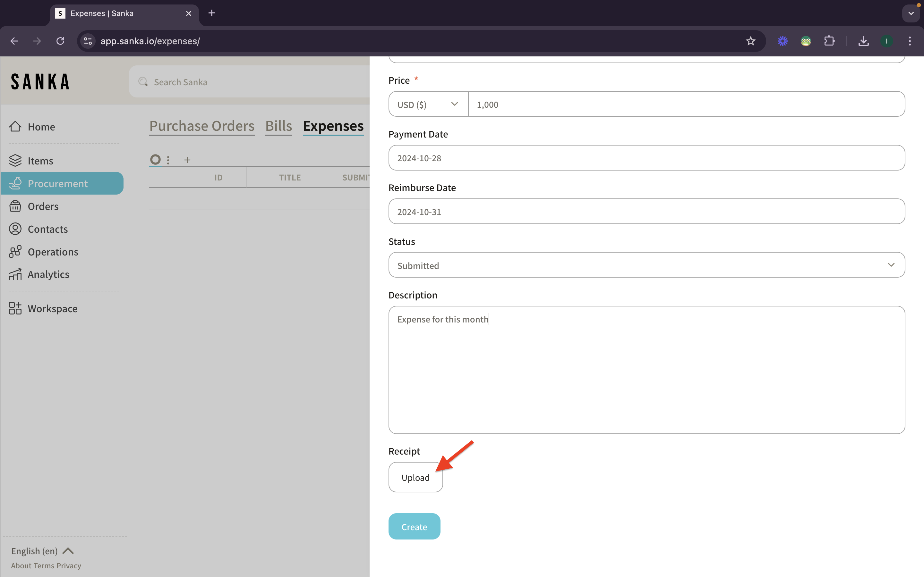This screenshot has height=577, width=924.
Task: Open Items from the sidebar
Action: point(40,161)
